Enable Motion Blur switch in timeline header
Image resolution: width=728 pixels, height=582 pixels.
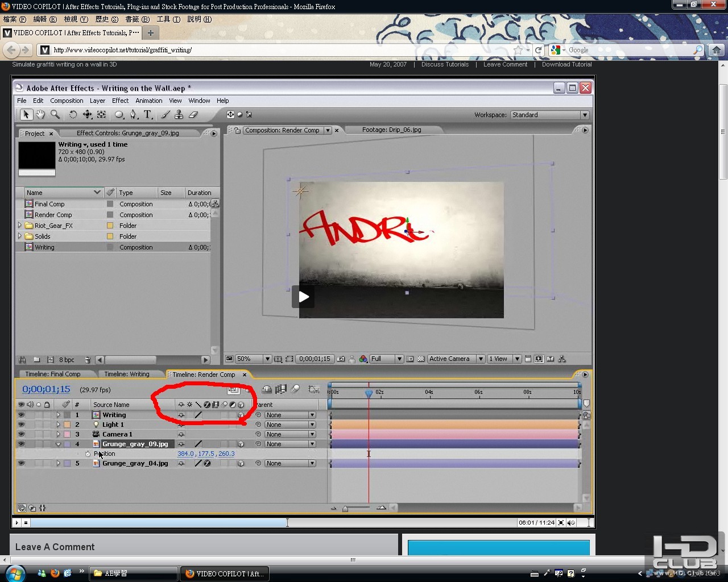(x=296, y=389)
